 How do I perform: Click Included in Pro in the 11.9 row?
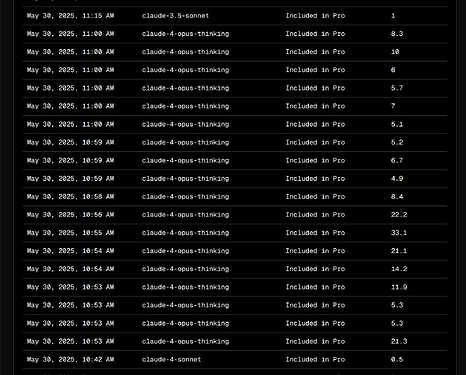pyautogui.click(x=315, y=287)
